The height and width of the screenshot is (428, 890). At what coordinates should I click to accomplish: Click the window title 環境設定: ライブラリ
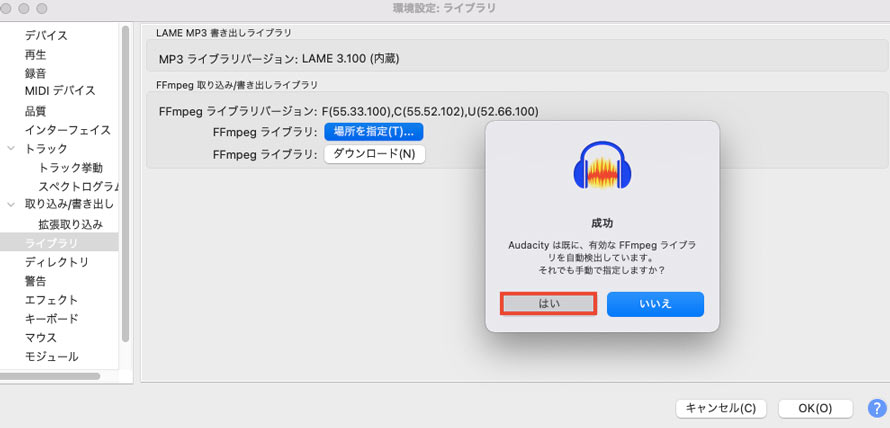coord(444,9)
